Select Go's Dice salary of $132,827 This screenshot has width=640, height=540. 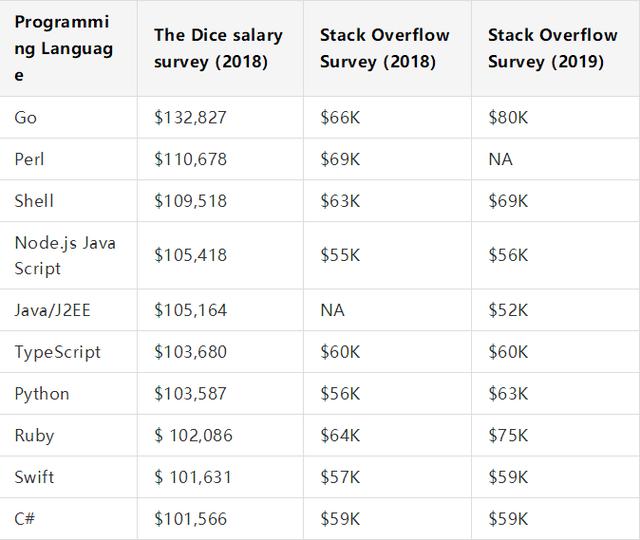click(190, 117)
